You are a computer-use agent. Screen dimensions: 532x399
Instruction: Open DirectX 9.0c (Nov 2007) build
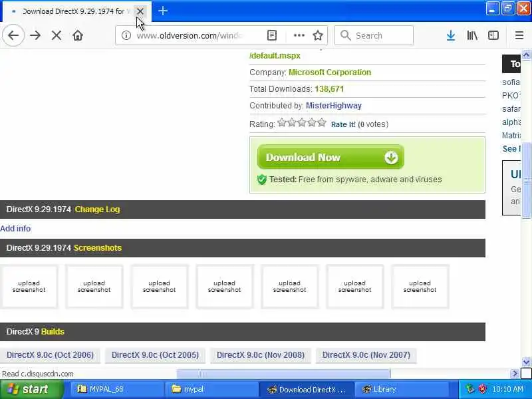366,355
